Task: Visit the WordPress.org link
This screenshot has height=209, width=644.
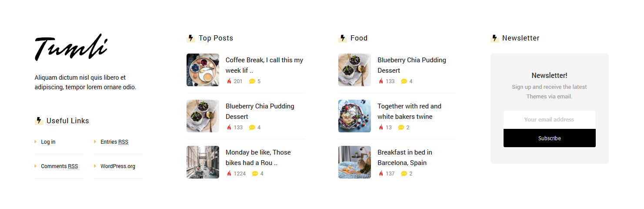Action: pyautogui.click(x=117, y=166)
